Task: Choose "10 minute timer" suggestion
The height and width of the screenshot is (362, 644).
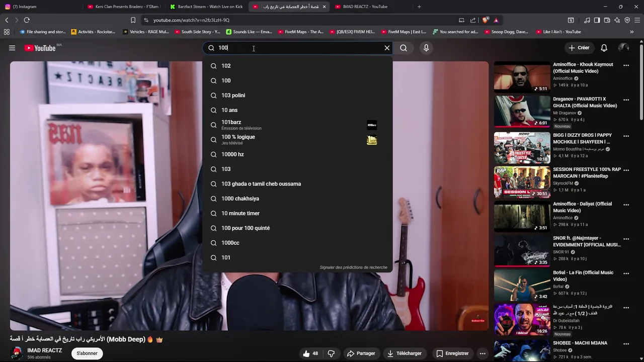Action: tap(297, 213)
